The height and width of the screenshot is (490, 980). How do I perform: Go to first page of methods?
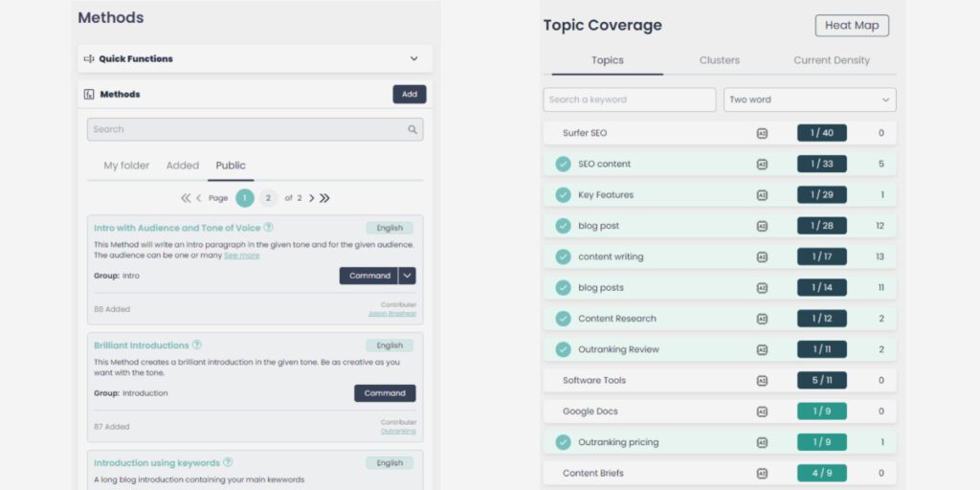click(x=186, y=198)
